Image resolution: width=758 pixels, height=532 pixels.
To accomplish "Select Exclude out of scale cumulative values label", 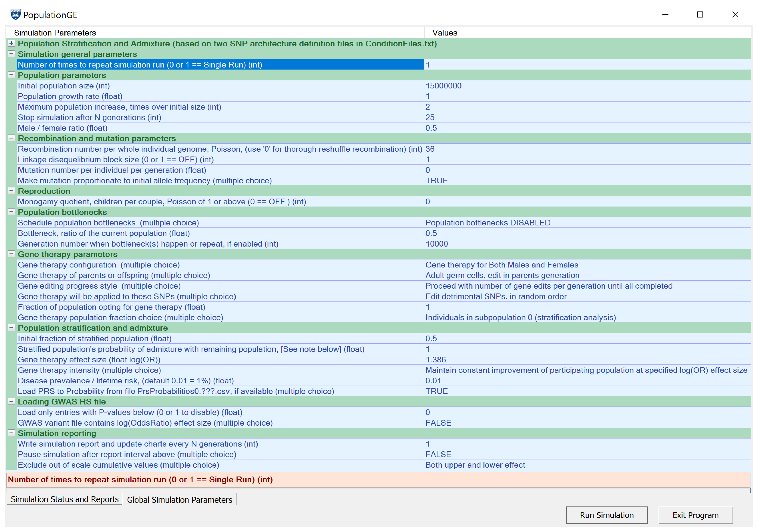I will (x=220, y=465).
